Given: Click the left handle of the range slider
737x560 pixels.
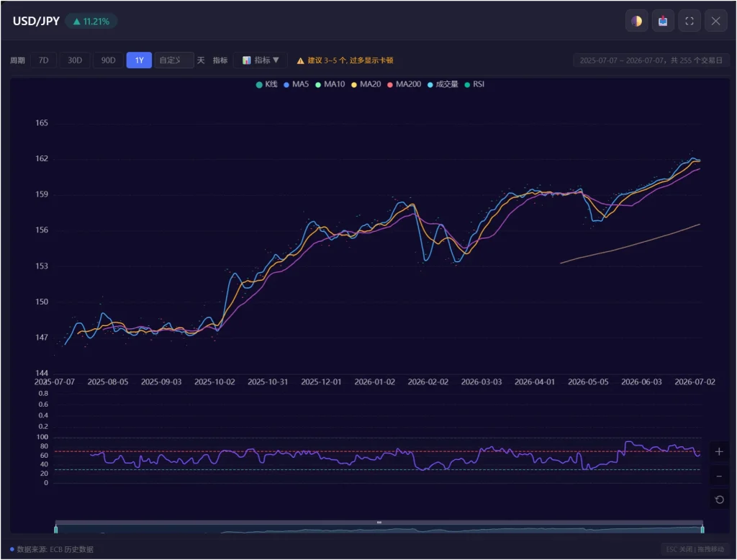Looking at the screenshot, I should [x=56, y=530].
